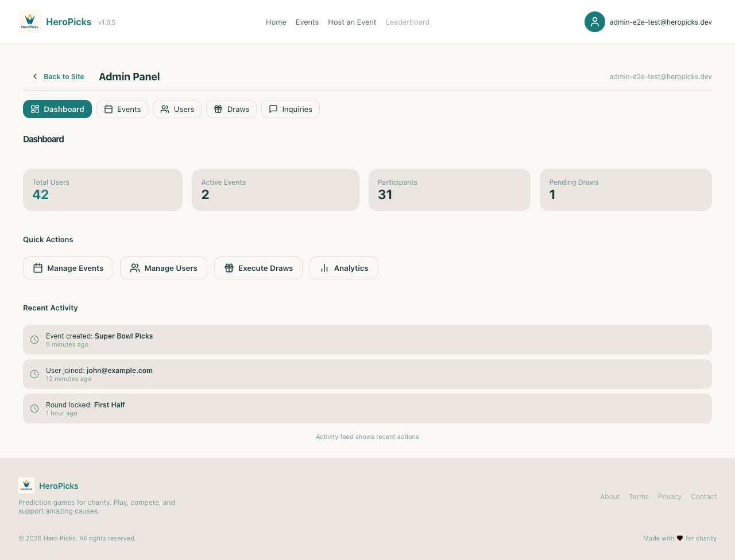Screen dimensions: 735x560
Task: Go to the Inquiries tab
Action: 291,109
